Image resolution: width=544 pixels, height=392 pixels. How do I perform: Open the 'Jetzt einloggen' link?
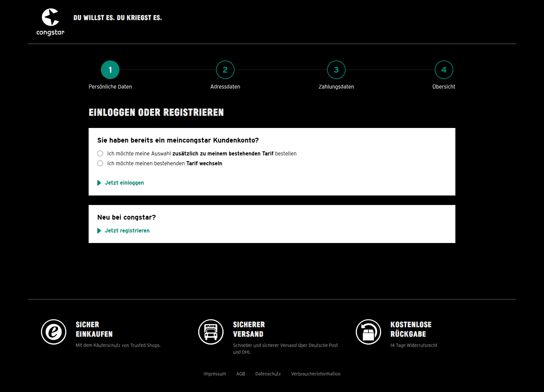point(124,183)
